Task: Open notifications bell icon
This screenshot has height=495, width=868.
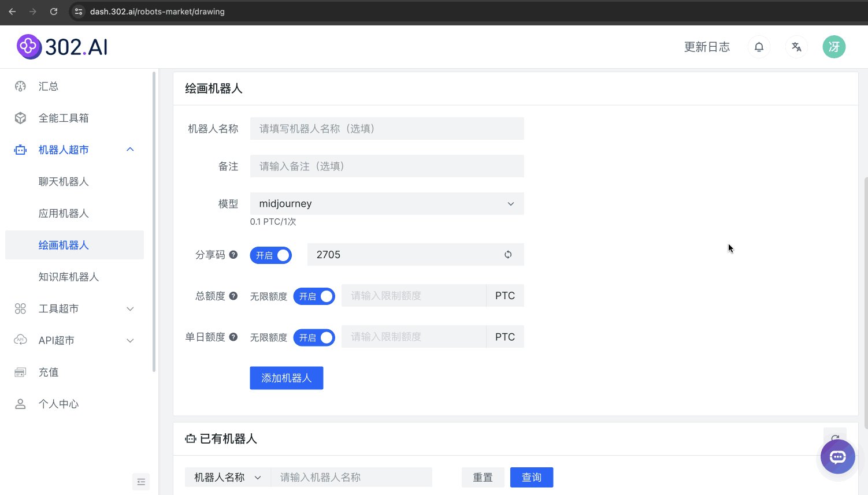Action: 759,47
